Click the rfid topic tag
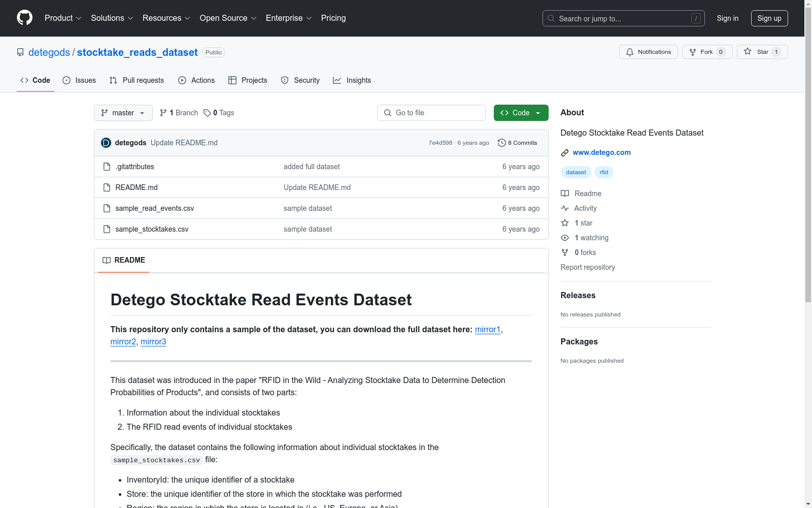The height and width of the screenshot is (508, 812). 604,172
